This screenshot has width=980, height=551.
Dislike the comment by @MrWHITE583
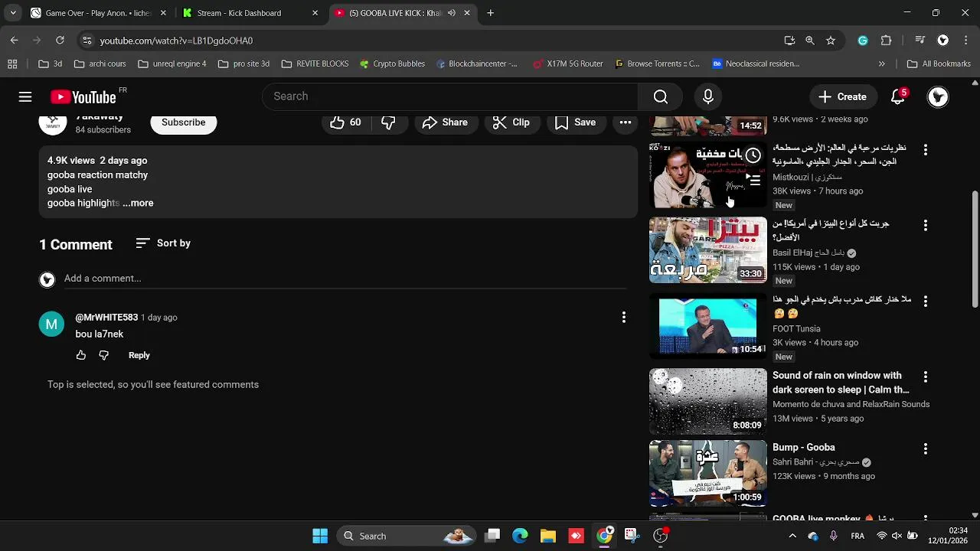pos(104,355)
